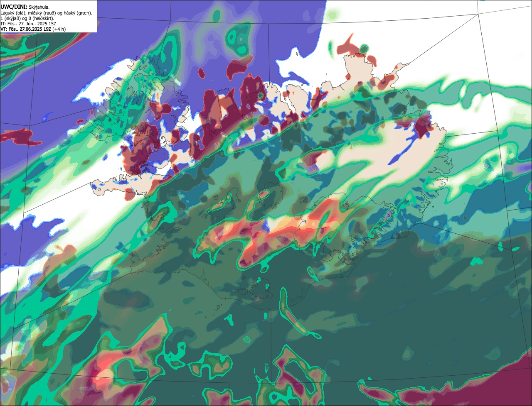Click the bold "VT: Fös.. 27.06.2025 19Z" text
Screen dimensions: 532x406
point(26,29)
